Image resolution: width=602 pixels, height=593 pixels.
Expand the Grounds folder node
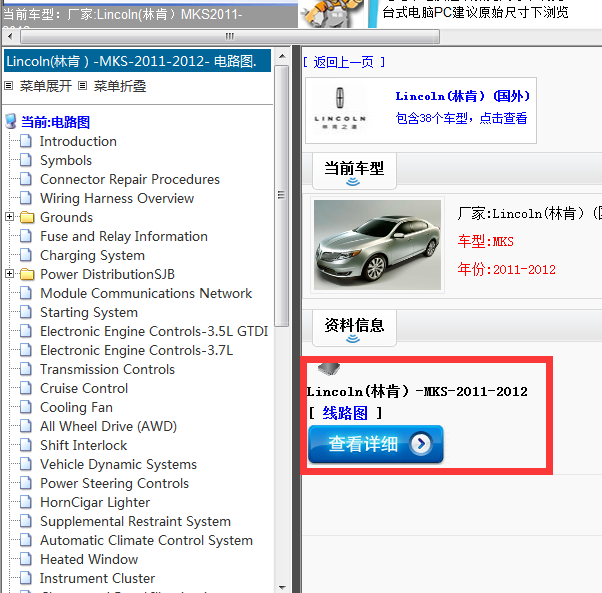10,217
